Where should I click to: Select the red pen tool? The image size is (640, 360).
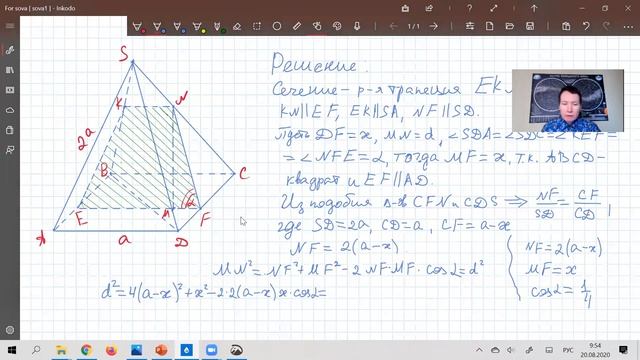138,27
